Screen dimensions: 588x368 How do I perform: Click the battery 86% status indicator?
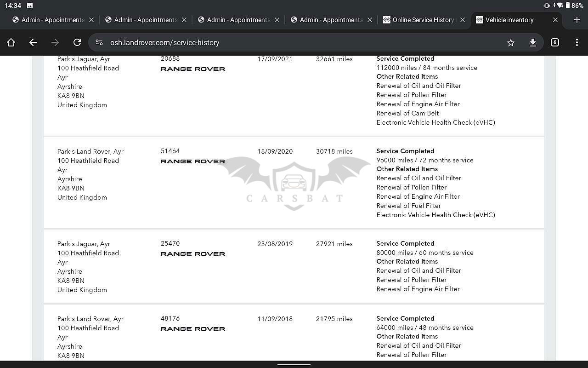tap(574, 6)
